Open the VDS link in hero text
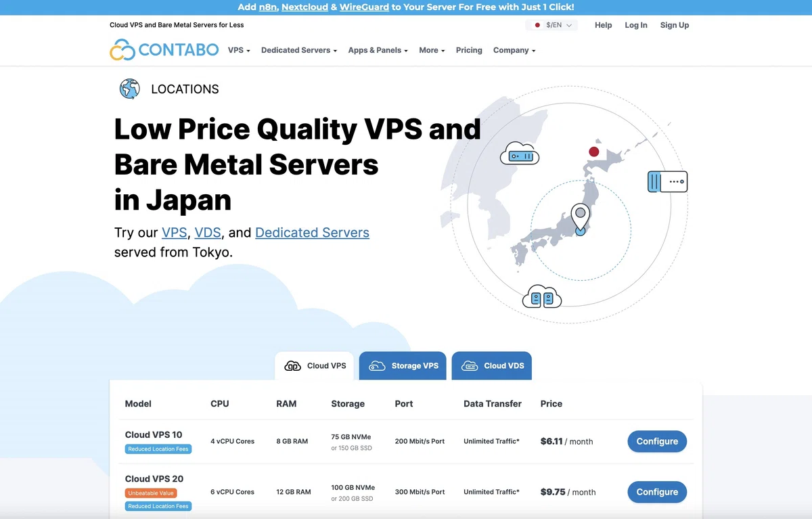 [x=208, y=233]
